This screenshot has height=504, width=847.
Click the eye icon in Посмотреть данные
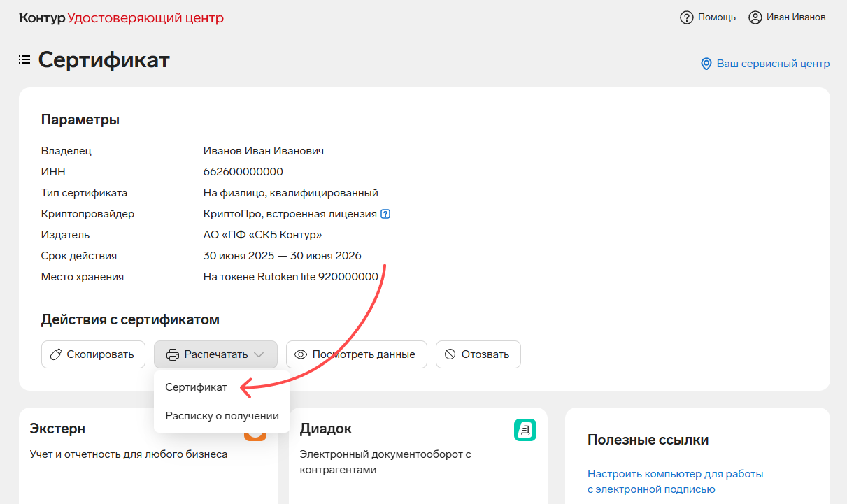[x=301, y=354]
